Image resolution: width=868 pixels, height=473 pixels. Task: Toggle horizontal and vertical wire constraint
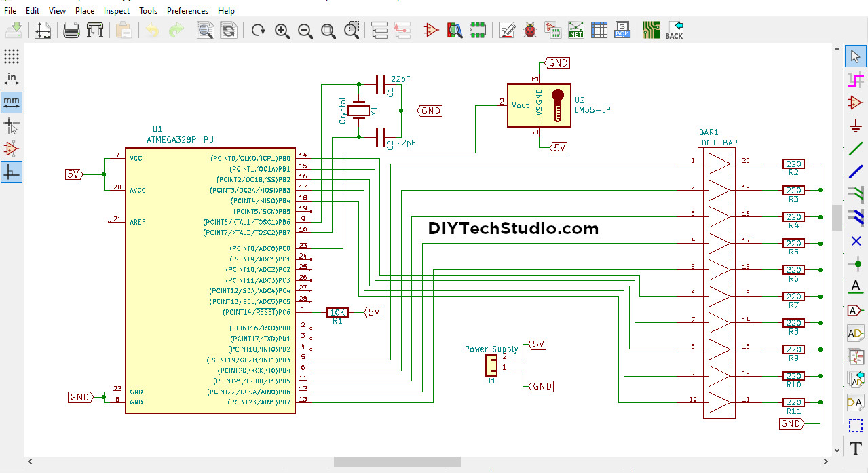(x=12, y=172)
